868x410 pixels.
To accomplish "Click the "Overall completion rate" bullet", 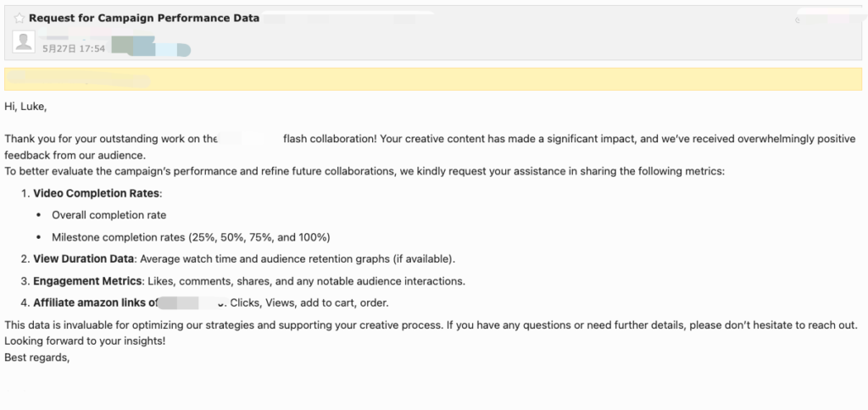I will (x=109, y=214).
